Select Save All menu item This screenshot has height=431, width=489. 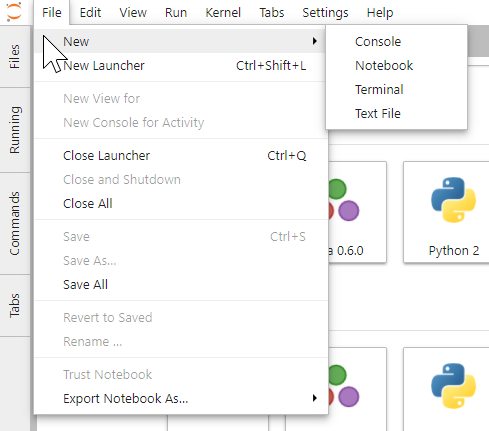click(181, 284)
